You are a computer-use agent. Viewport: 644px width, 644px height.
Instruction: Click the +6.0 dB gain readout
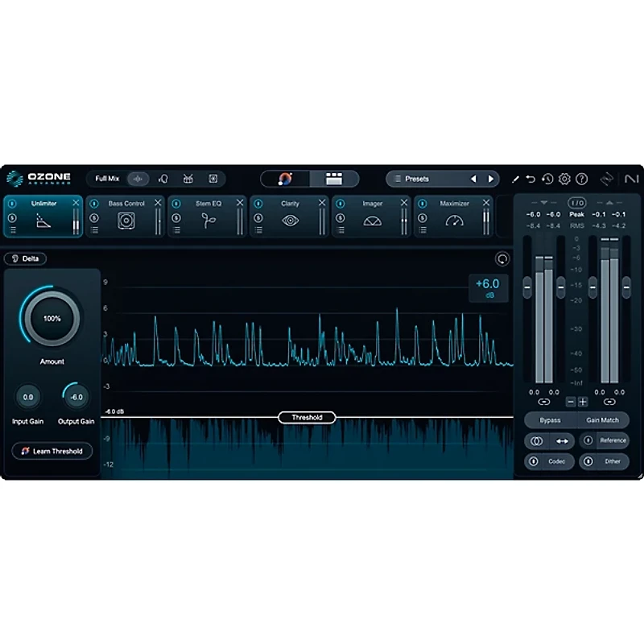coord(491,288)
